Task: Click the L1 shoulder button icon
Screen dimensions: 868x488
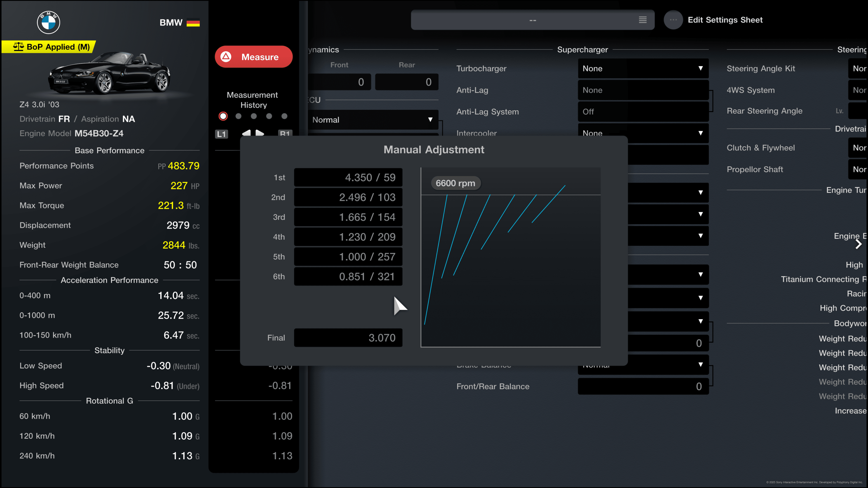Action: point(221,134)
